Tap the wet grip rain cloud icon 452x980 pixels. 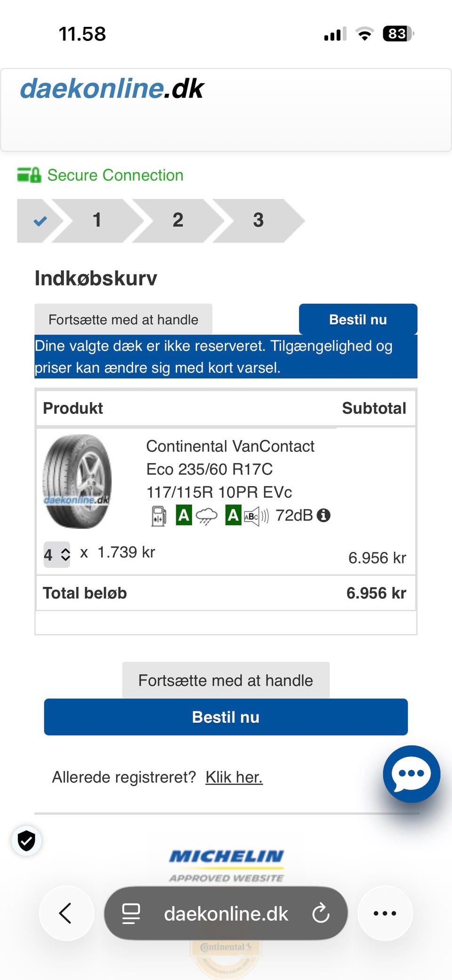click(x=206, y=516)
